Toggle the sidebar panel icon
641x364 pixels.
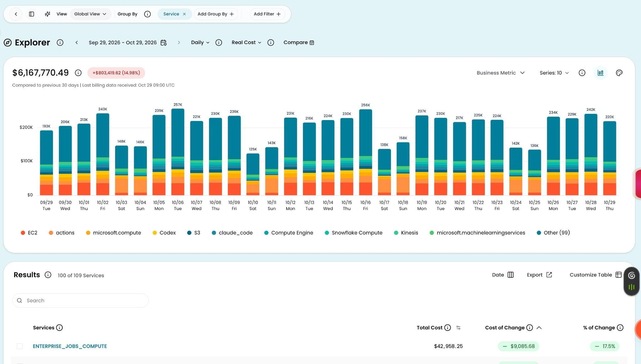32,14
